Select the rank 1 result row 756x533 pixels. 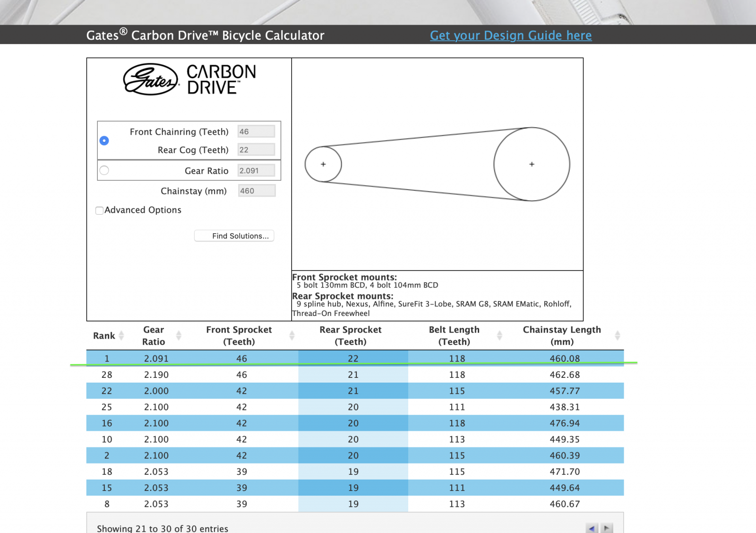(354, 358)
